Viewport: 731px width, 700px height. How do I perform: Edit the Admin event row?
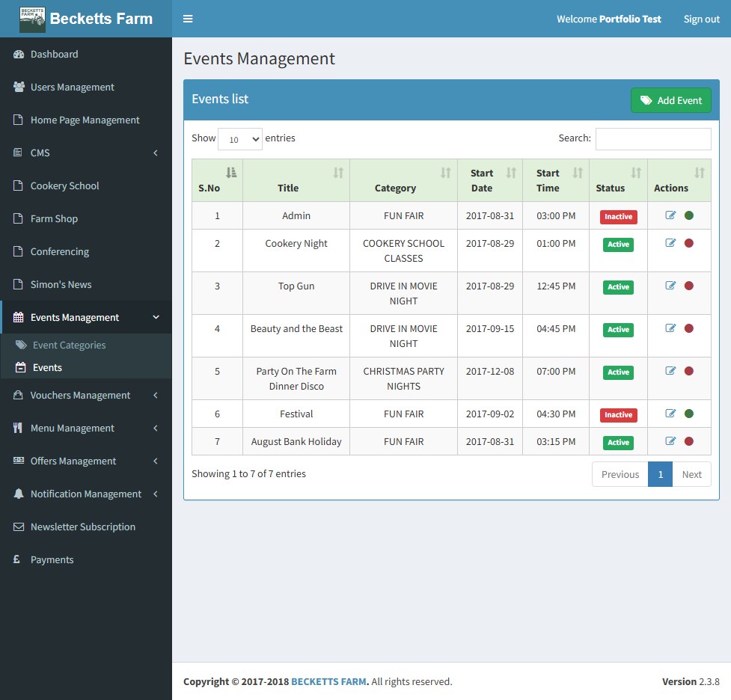tap(670, 215)
